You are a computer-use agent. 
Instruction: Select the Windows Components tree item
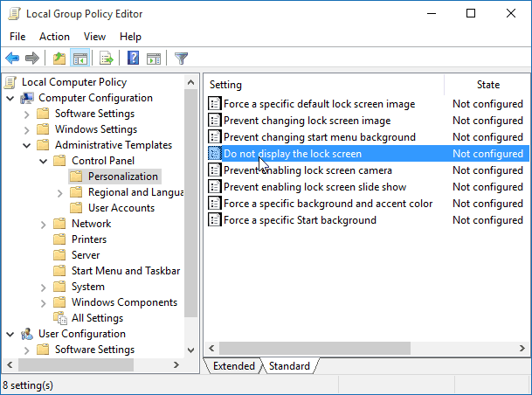(124, 302)
